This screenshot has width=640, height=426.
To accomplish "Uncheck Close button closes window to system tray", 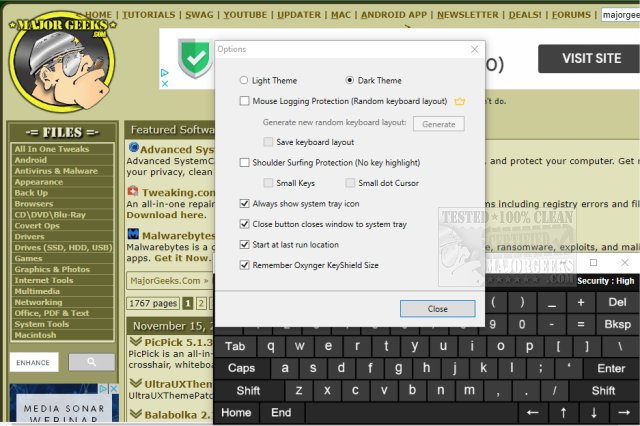I will [244, 224].
